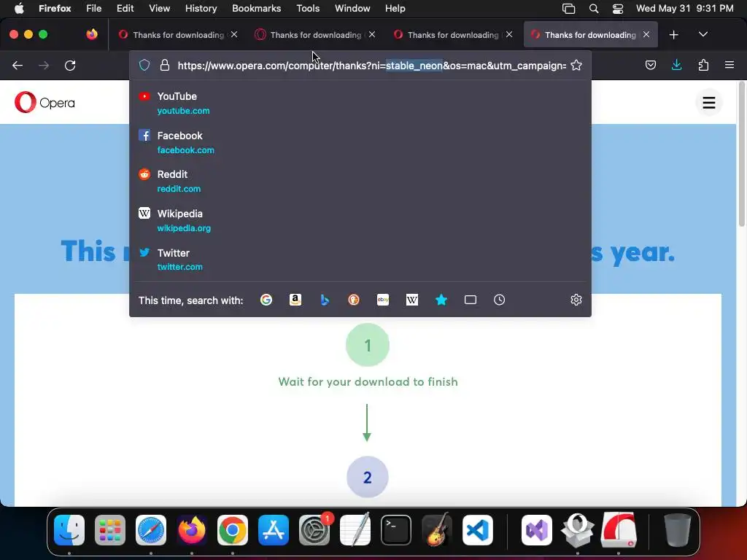Open Firefox application hamburger menu

729,65
